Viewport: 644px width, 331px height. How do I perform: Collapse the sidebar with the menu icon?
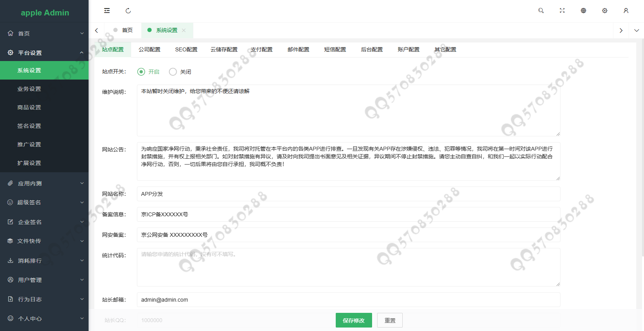click(107, 11)
